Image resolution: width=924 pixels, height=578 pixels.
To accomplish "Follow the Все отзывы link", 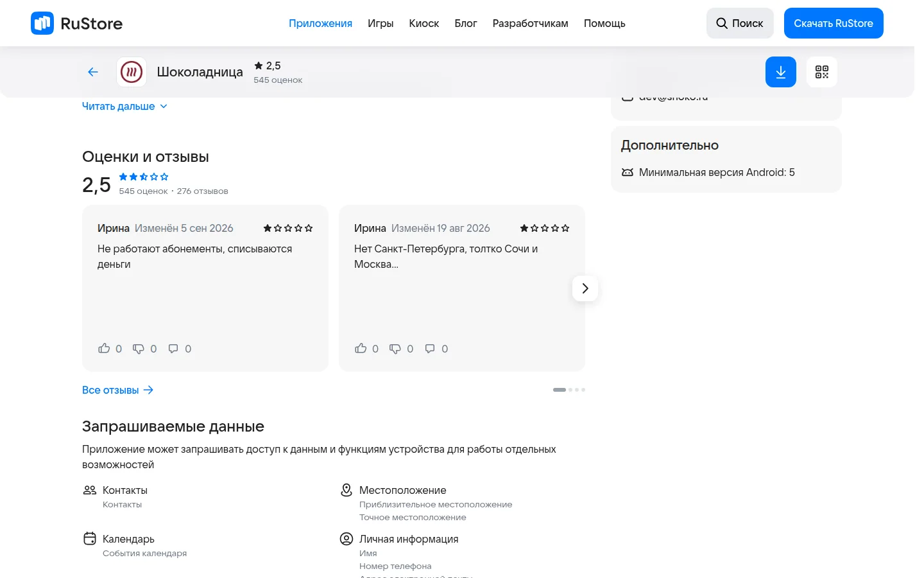I will (x=117, y=390).
